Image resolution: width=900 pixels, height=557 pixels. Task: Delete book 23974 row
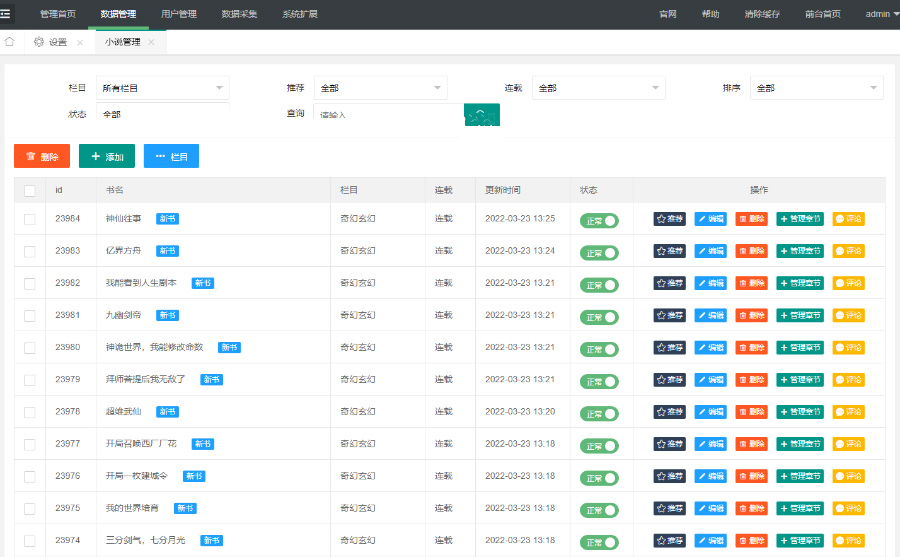pos(751,540)
